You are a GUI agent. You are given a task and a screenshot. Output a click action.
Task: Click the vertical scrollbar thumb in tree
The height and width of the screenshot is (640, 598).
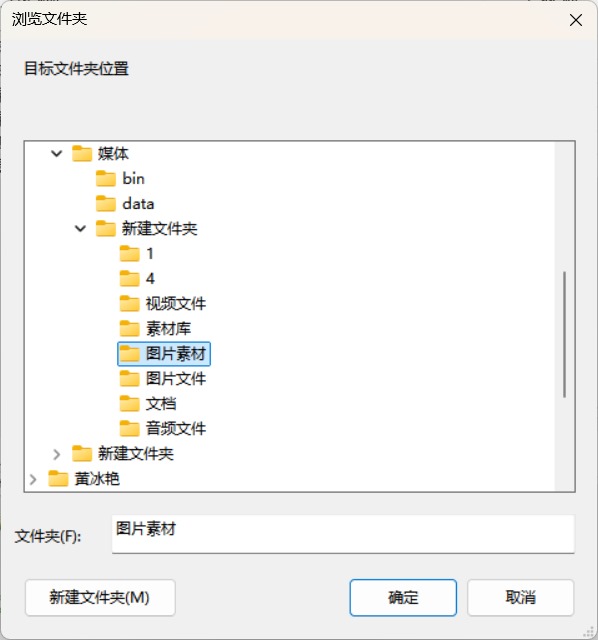point(565,334)
